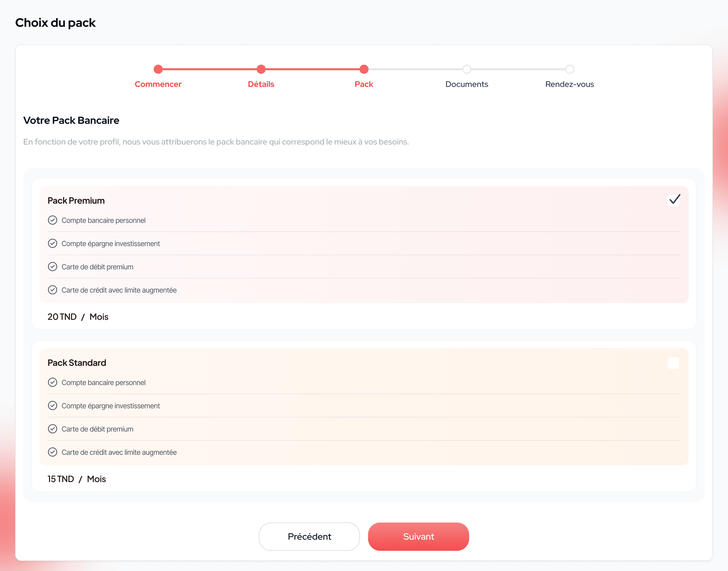Click the Précédent button
The image size is (728, 571).
[x=309, y=537]
